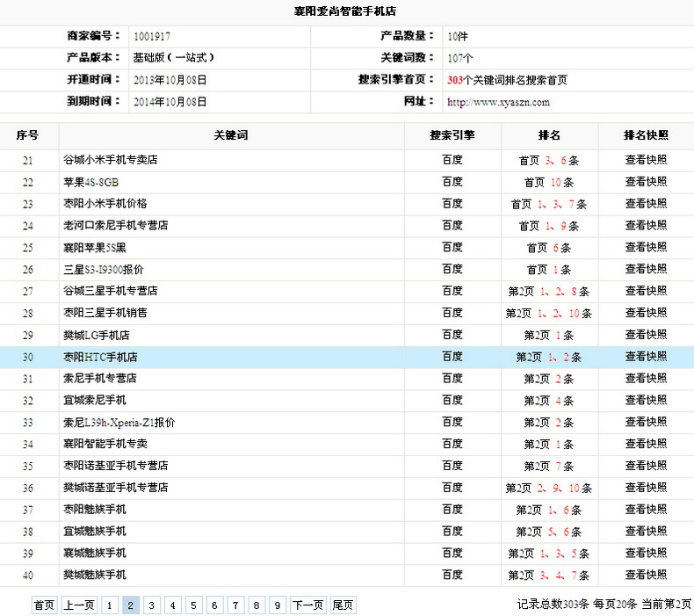Viewport: 694px width, 616px height.
Task: View snapshot for 樊城诺基亚手机专营店
Action: tap(646, 488)
